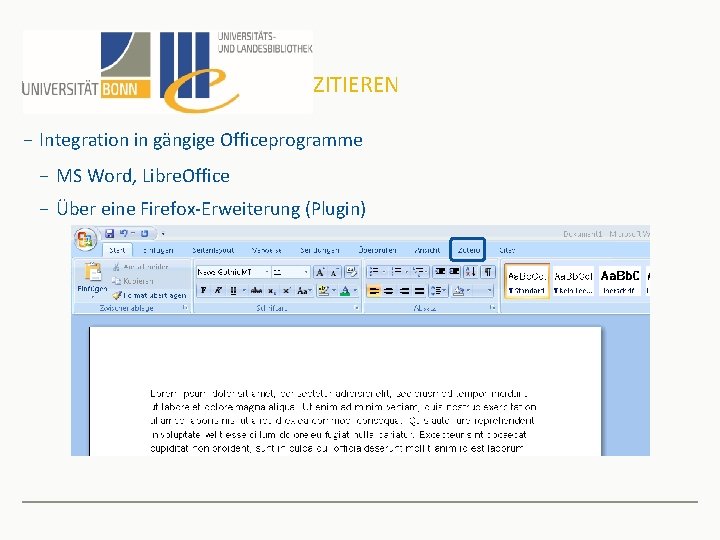This screenshot has width=720, height=540.
Task: Save document with the floppy disk icon
Action: click(109, 234)
